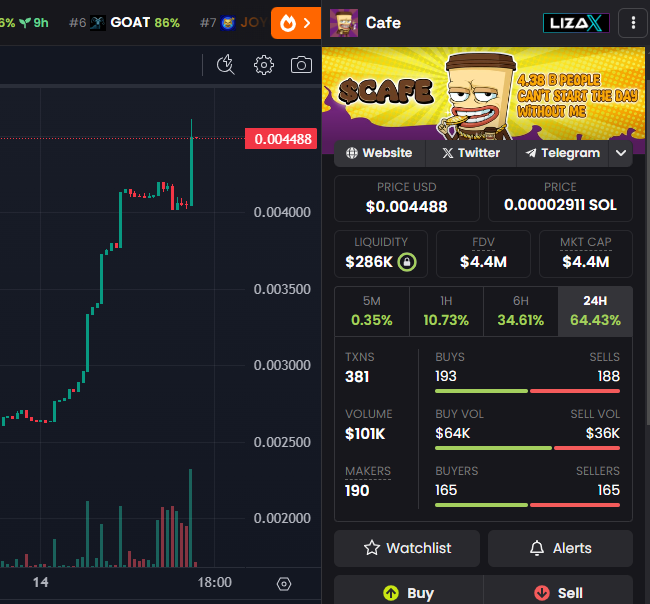Open the Cafe Website link
Image resolution: width=650 pixels, height=604 pixels.
tap(379, 153)
